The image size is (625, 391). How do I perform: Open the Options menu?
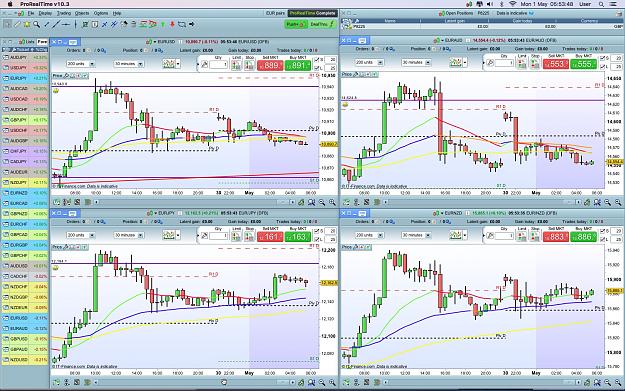click(101, 13)
